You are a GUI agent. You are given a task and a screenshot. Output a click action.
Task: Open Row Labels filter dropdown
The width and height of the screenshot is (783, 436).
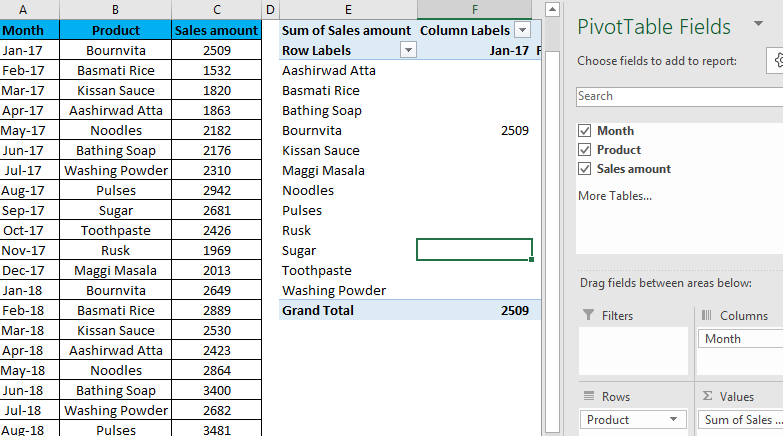pos(407,50)
